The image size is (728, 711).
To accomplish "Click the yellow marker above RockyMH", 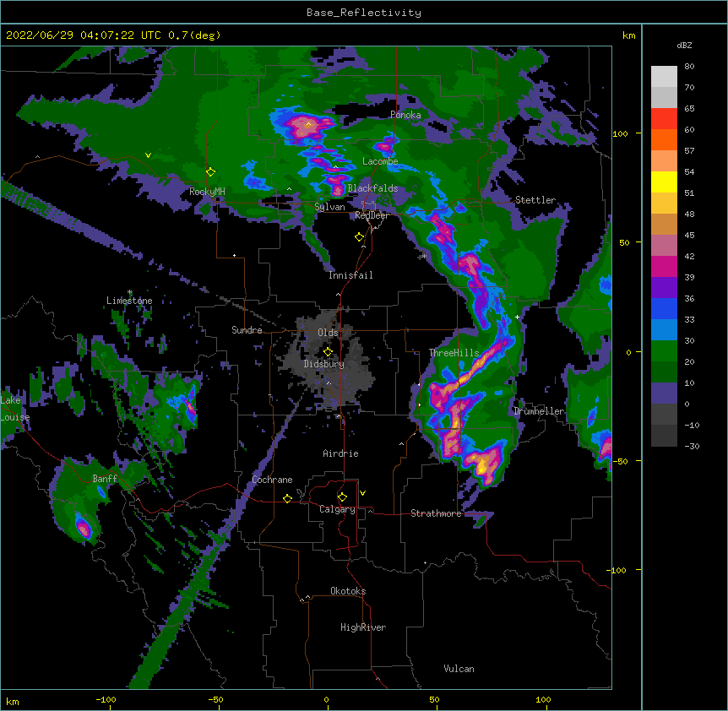I will click(x=210, y=172).
